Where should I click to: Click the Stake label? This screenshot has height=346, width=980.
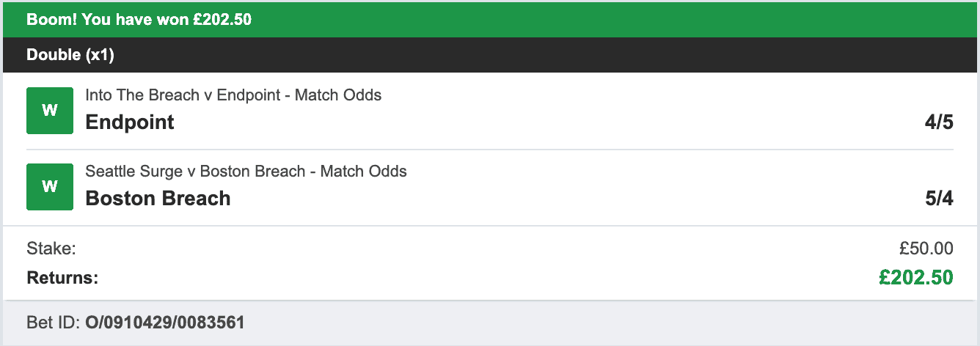(x=51, y=249)
